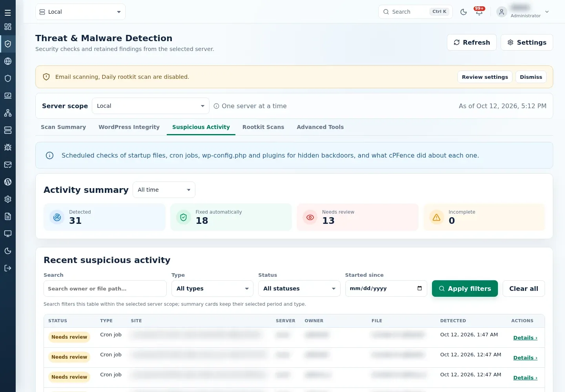Image resolution: width=565 pixels, height=392 pixels.
Task: Expand the Administrator account menu
Action: tap(523, 12)
